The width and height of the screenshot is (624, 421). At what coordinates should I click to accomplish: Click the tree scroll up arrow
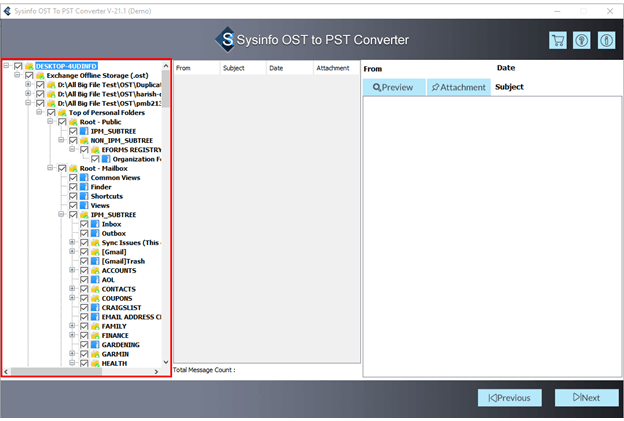point(166,66)
